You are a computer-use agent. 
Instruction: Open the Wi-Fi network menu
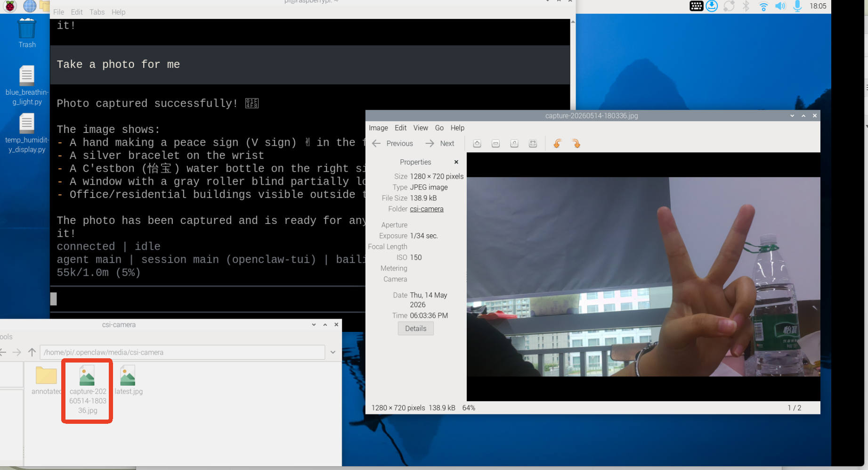tap(763, 6)
